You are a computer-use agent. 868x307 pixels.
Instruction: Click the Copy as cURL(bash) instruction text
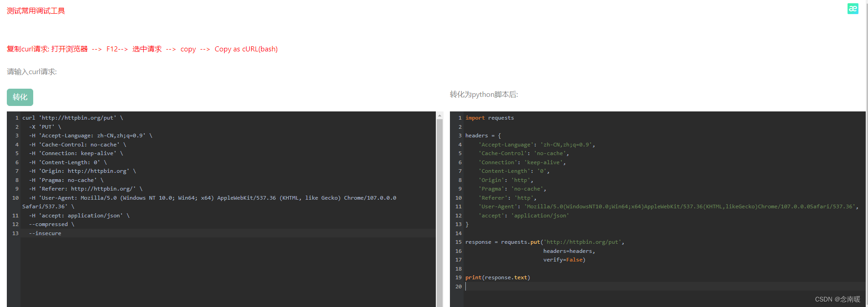(x=246, y=49)
